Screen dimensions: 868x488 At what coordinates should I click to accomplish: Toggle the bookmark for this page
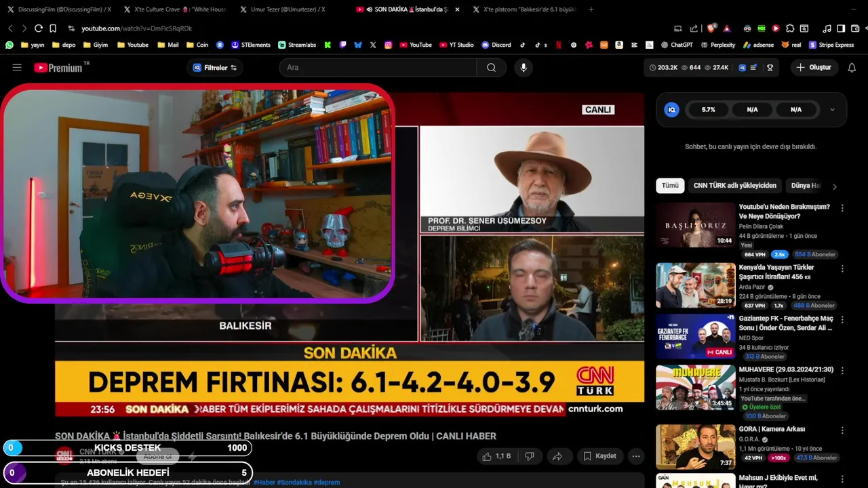[x=53, y=28]
